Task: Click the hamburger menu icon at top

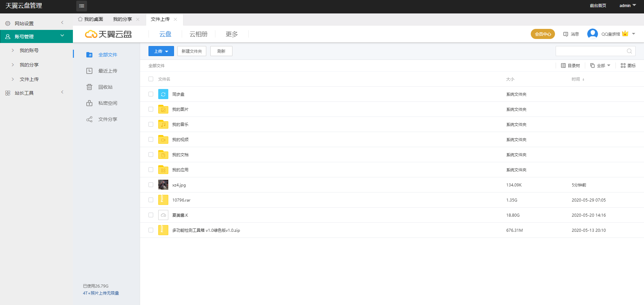Action: 81,6
